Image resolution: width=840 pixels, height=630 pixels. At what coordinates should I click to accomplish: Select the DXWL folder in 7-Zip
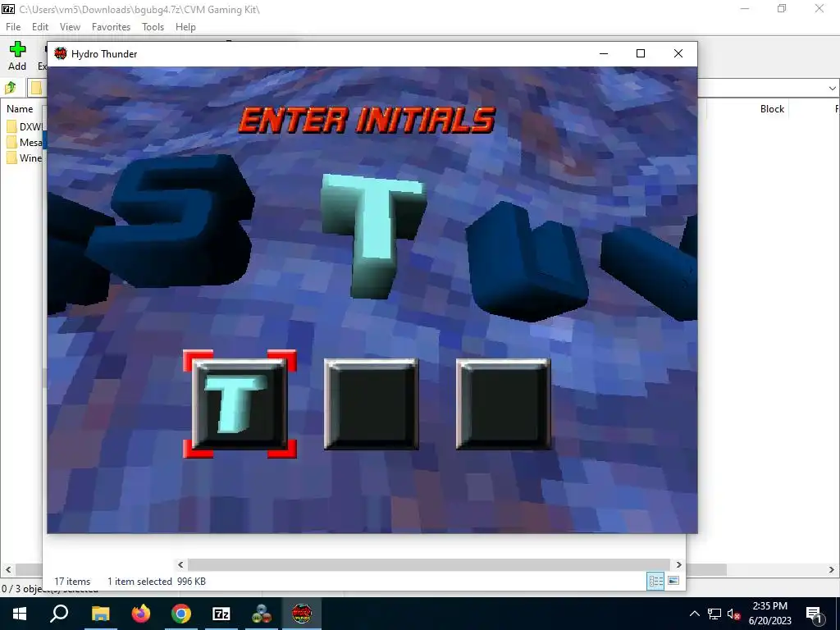coord(25,127)
